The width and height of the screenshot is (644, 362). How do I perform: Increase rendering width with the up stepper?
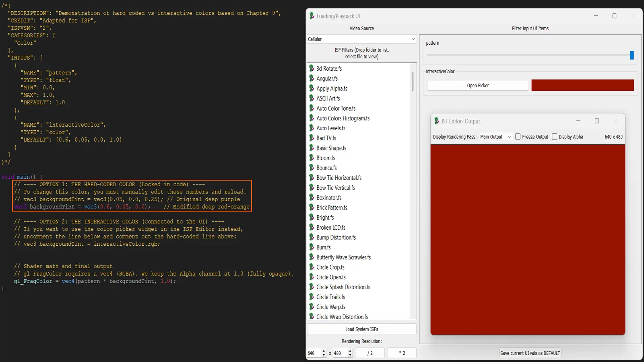click(324, 351)
